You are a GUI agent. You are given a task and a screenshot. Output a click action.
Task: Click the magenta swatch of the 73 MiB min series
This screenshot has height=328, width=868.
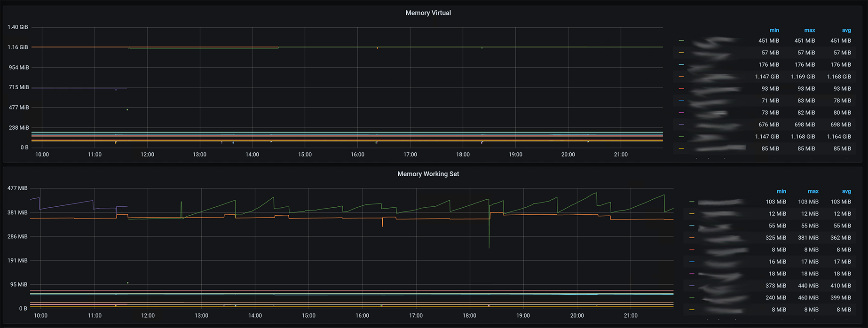click(681, 113)
